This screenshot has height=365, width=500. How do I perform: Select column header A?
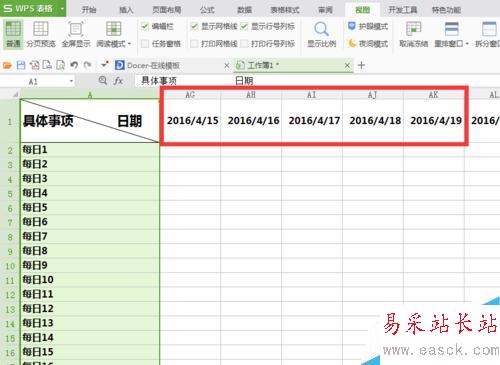(90, 95)
